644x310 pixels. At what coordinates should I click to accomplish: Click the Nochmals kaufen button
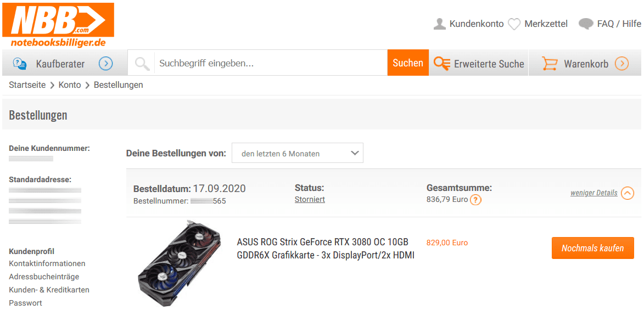coord(592,248)
